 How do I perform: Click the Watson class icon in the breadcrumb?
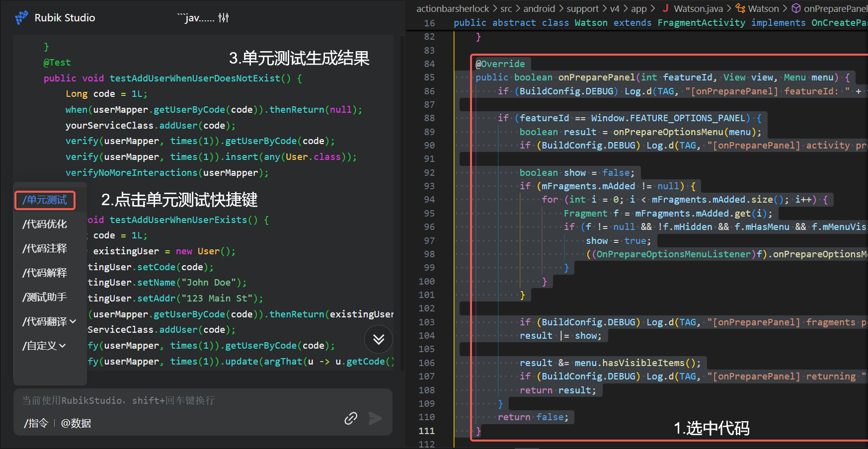tap(740, 8)
